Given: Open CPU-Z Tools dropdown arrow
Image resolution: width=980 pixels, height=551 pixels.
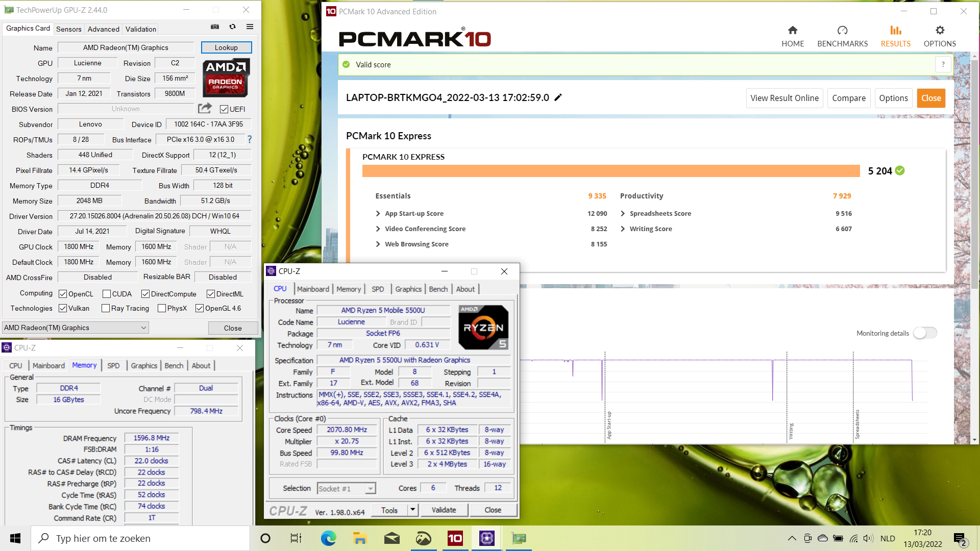Looking at the screenshot, I should tap(412, 510).
